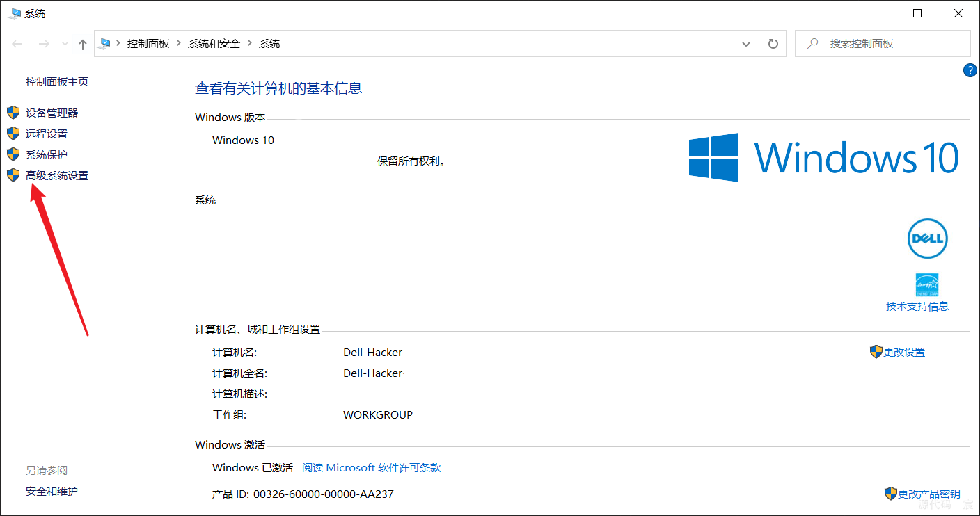The image size is (980, 516).
Task: Click the 计算机描述 label
Action: click(x=240, y=394)
